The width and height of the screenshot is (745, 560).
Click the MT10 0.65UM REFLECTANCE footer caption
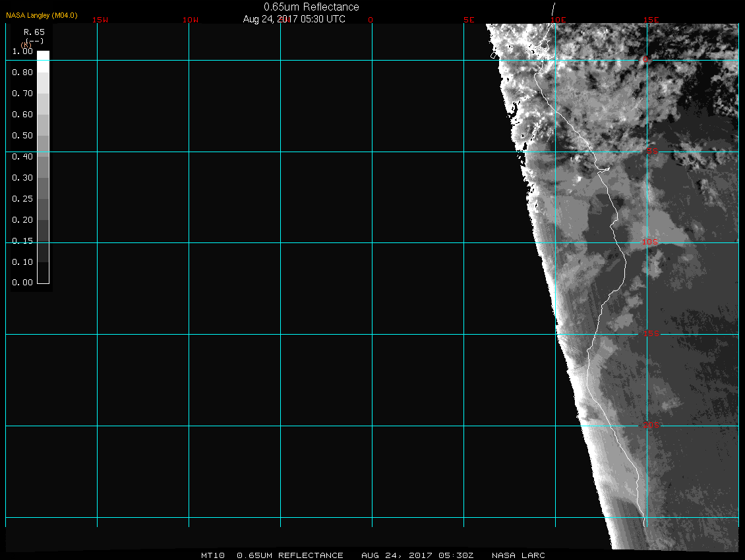(272, 555)
